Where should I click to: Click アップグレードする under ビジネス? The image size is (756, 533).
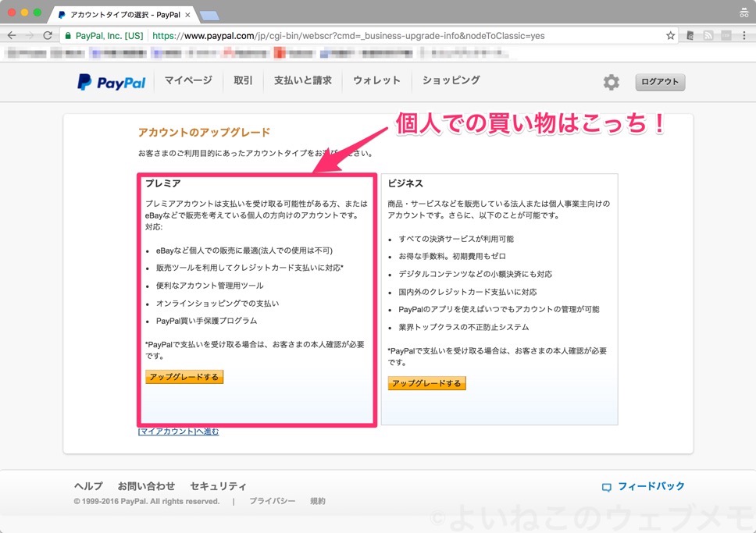(426, 383)
